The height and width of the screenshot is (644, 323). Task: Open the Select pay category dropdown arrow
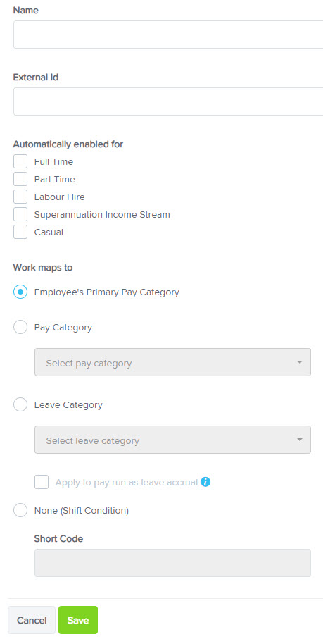tap(300, 362)
